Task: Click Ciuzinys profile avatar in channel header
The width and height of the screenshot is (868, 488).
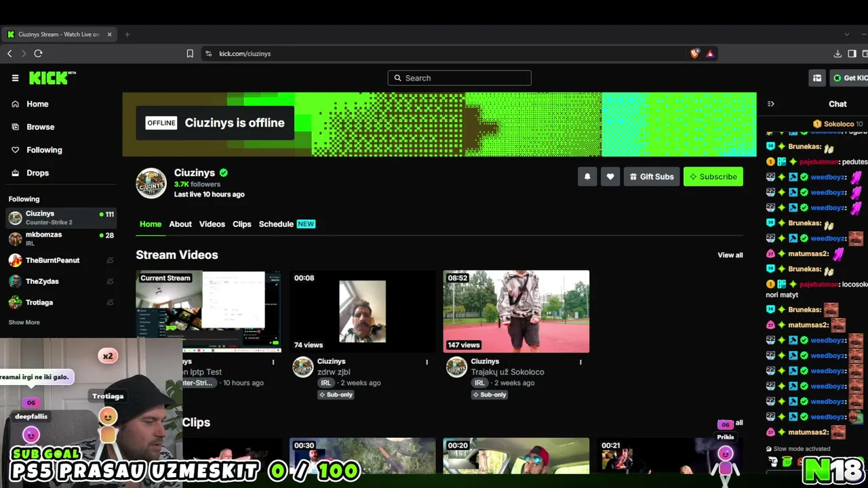Action: pos(151,183)
